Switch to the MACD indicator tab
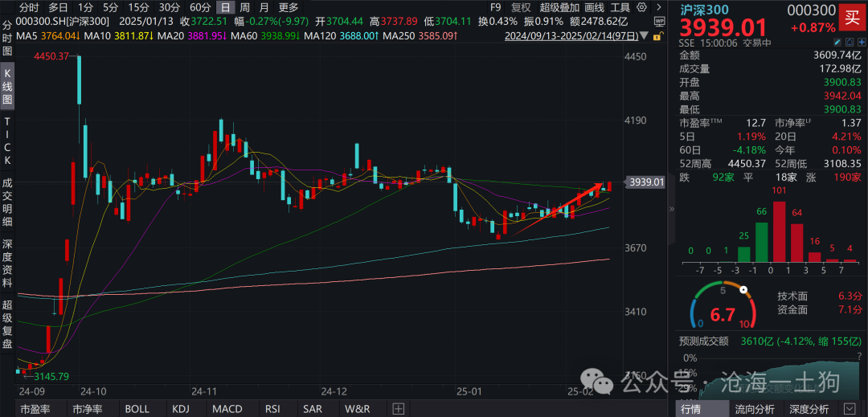 point(227,409)
